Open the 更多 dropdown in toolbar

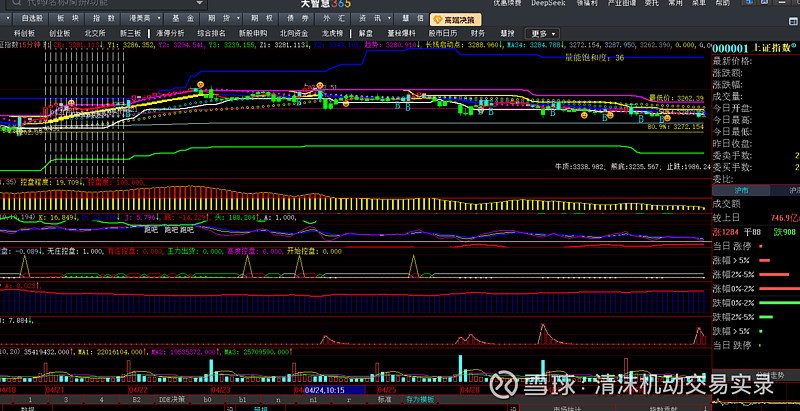tap(540, 33)
